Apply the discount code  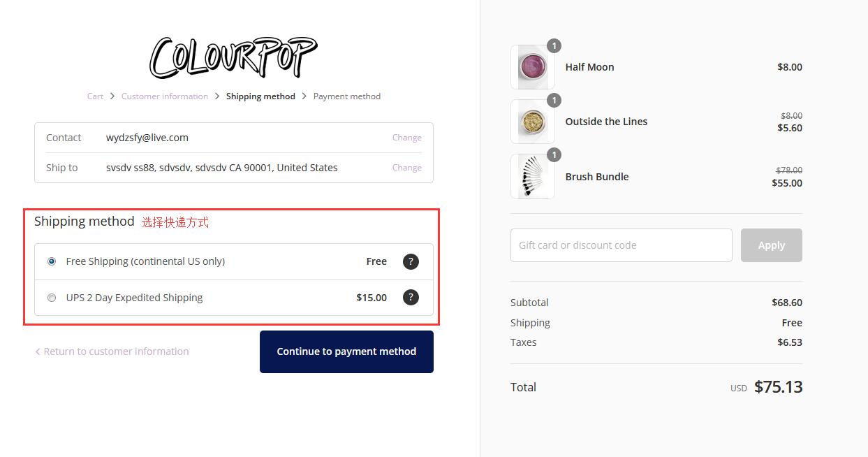[x=771, y=245]
